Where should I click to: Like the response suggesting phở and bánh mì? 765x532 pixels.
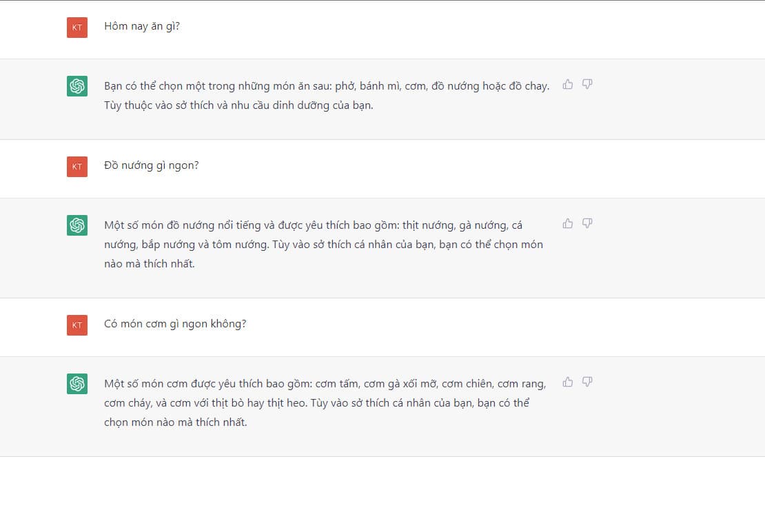pyautogui.click(x=568, y=84)
